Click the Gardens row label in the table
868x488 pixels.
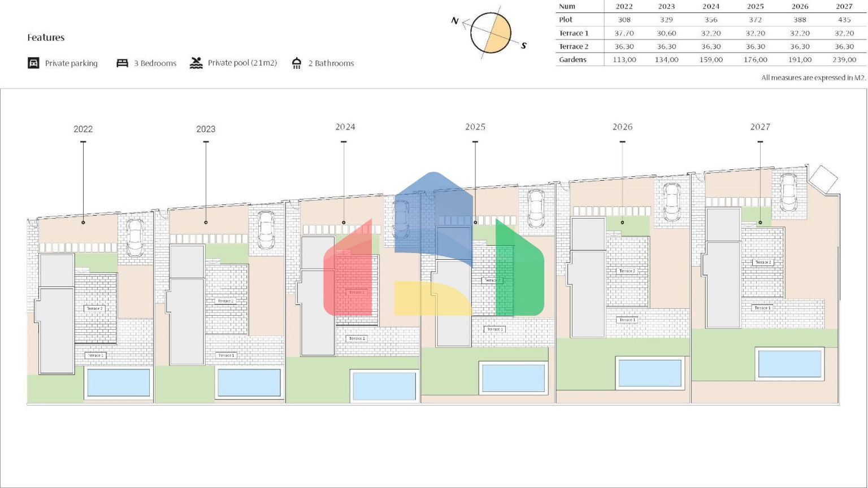click(572, 59)
